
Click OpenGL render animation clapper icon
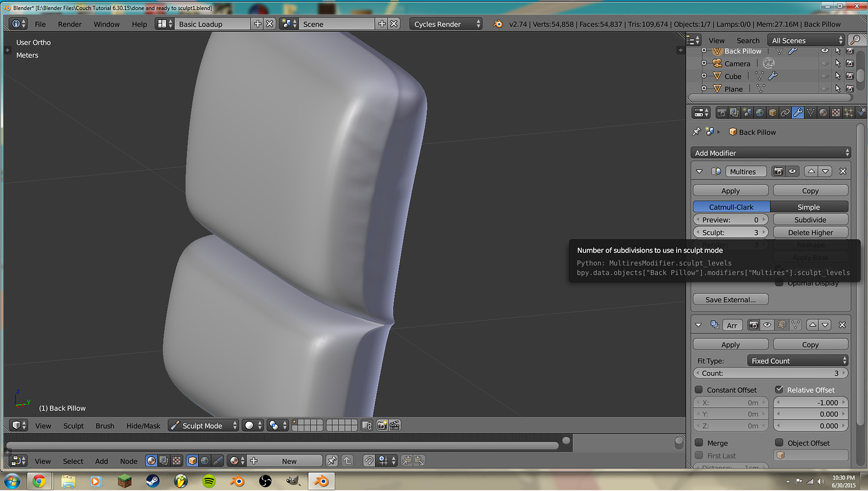coord(394,426)
